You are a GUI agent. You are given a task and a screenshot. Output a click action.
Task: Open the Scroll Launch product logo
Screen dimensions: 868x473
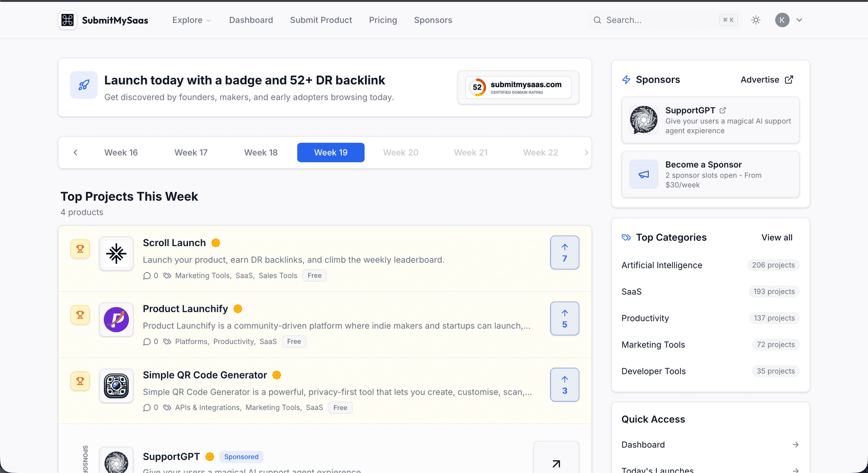click(116, 253)
